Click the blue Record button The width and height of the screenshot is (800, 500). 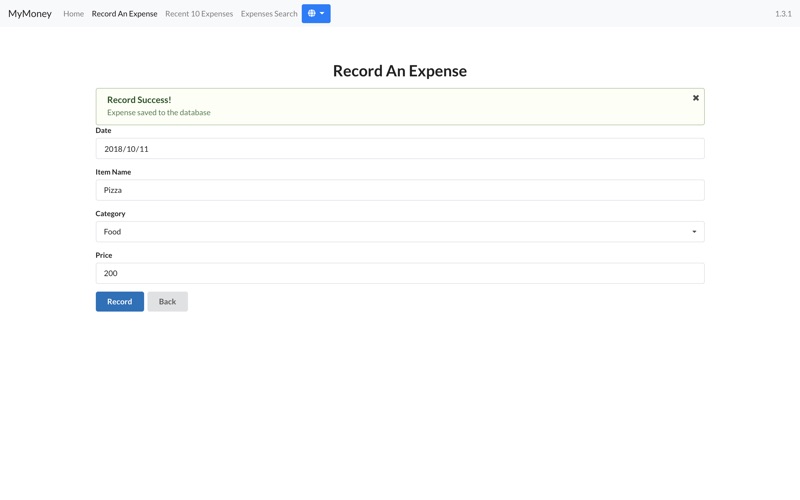point(120,302)
